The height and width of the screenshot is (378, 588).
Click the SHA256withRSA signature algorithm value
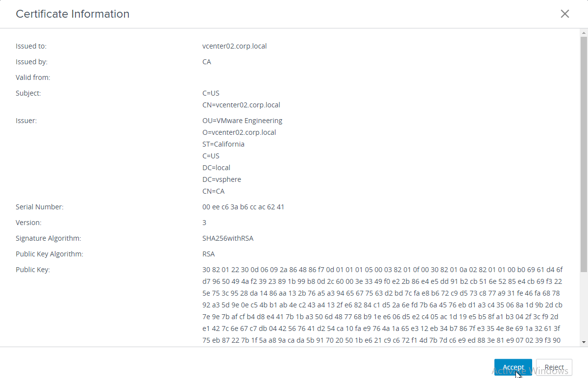click(227, 238)
